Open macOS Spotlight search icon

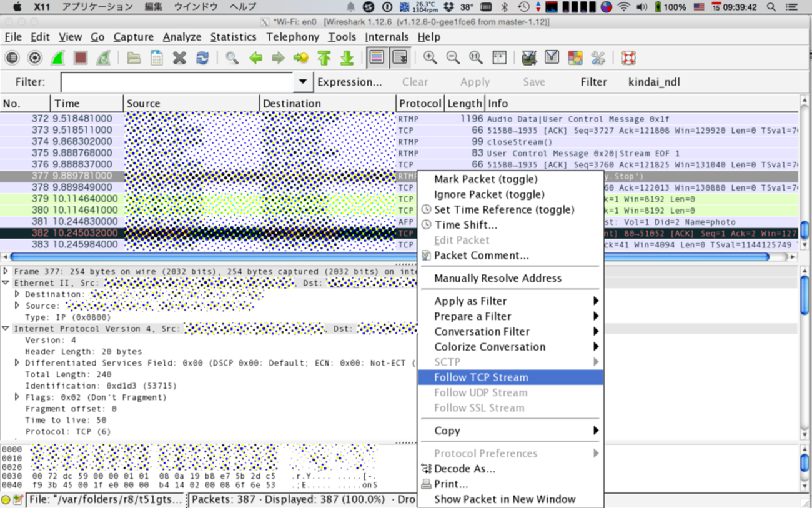pos(771,7)
